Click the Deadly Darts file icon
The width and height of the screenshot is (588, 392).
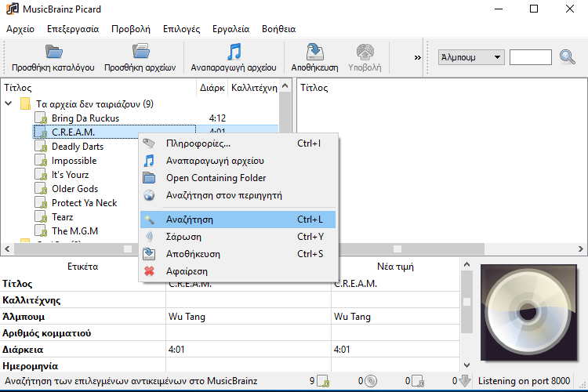41,147
